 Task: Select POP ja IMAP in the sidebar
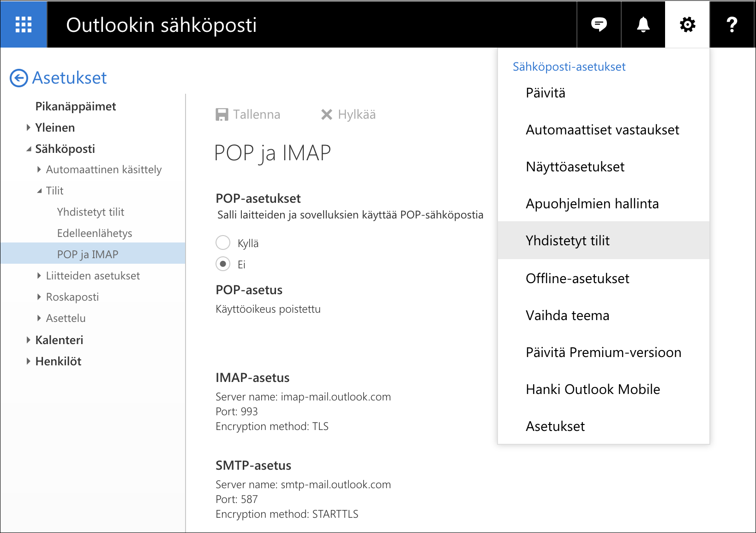87,254
